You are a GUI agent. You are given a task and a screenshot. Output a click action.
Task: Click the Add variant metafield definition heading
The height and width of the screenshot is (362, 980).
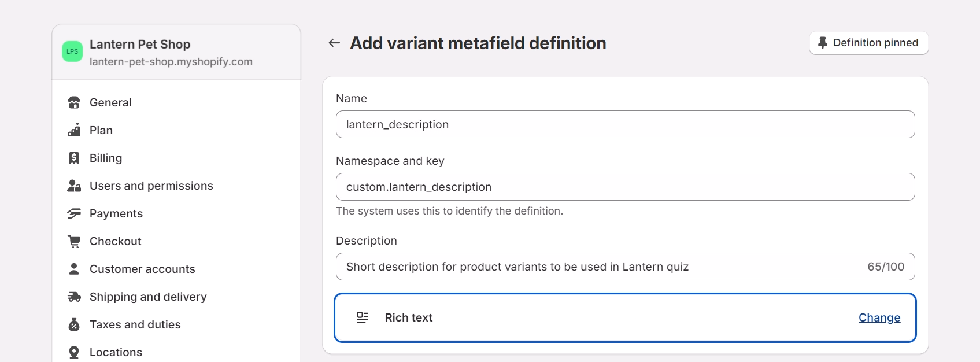click(478, 43)
